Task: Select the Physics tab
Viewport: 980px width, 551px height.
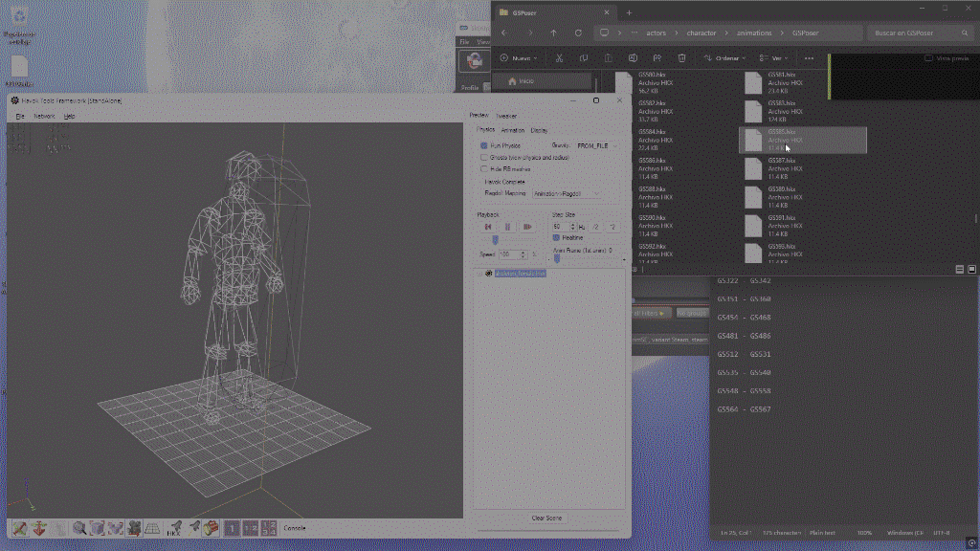Action: [485, 130]
